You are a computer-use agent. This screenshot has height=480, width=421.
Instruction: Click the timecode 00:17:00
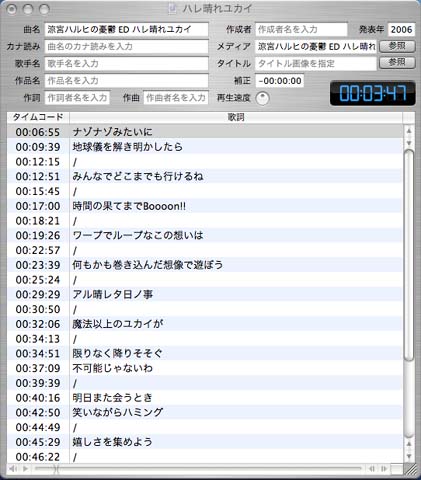point(38,206)
